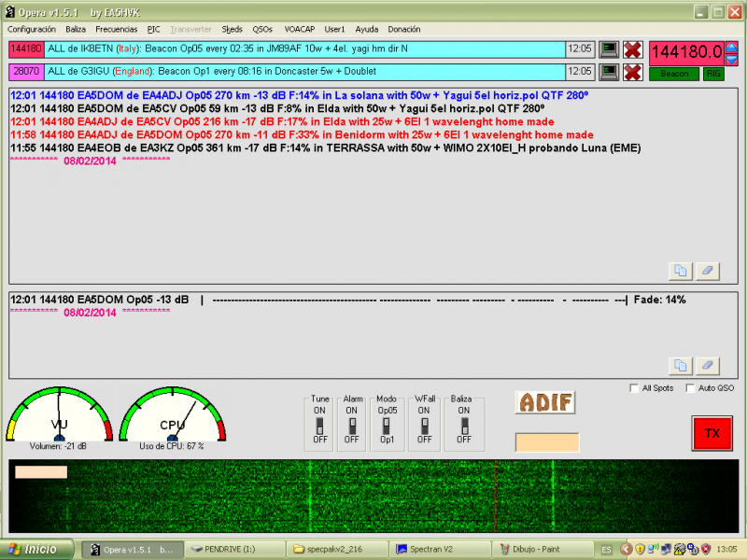Open the User1 menu

[334, 30]
